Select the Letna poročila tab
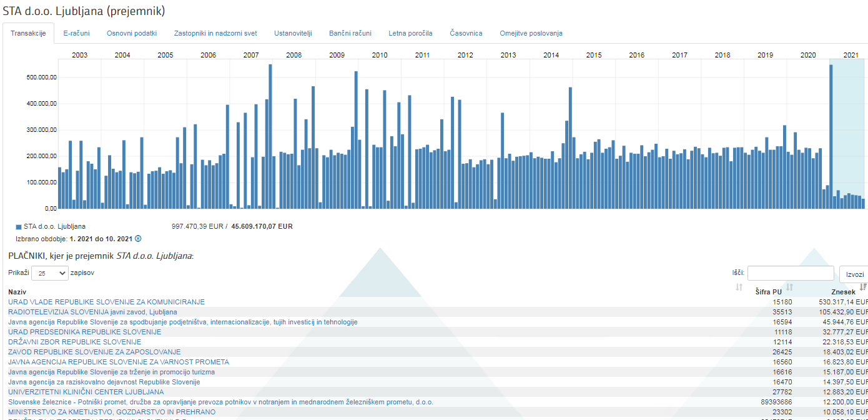The image size is (868, 420). [x=410, y=33]
